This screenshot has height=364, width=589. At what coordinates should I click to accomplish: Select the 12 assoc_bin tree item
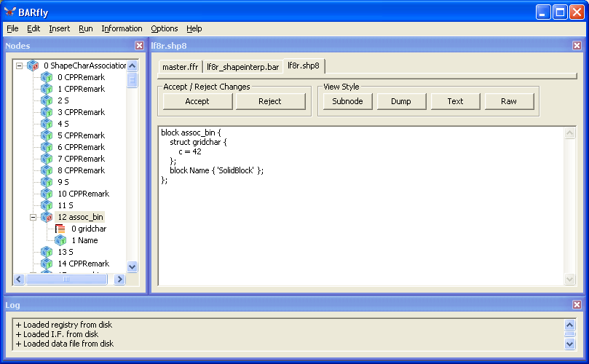(x=80, y=217)
